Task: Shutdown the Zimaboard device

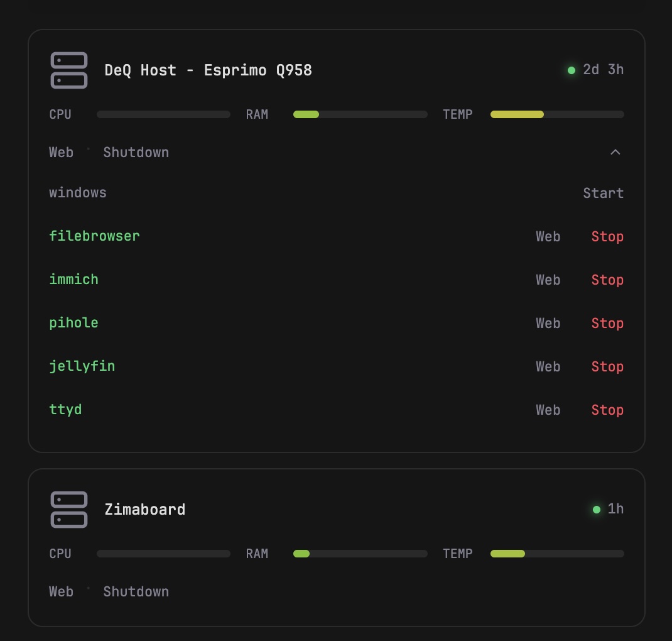Action: coord(136,592)
